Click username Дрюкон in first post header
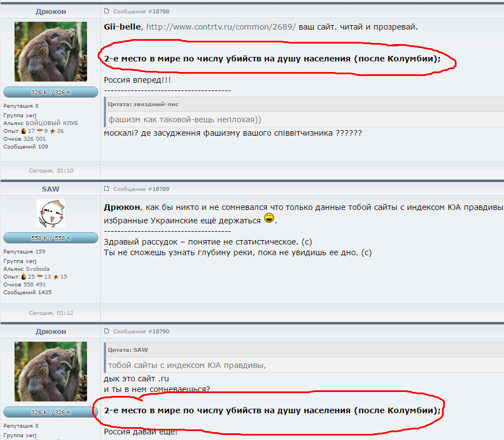The width and height of the screenshot is (504, 440). tap(51, 12)
